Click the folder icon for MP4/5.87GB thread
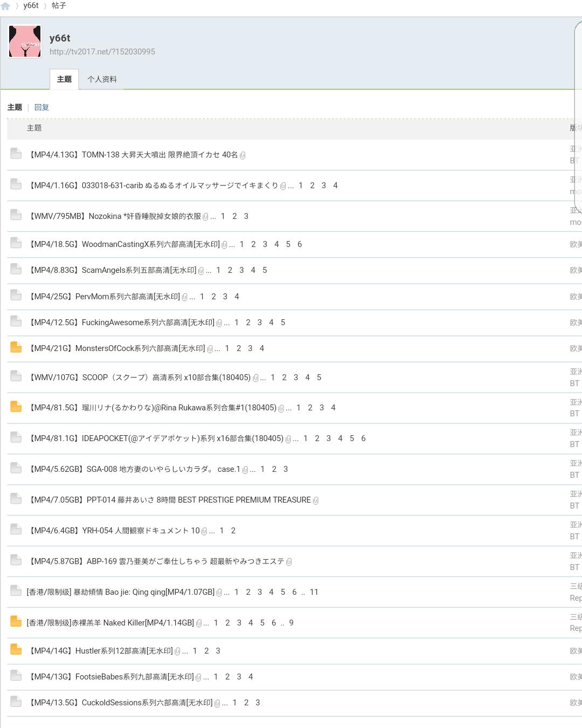 [16, 560]
